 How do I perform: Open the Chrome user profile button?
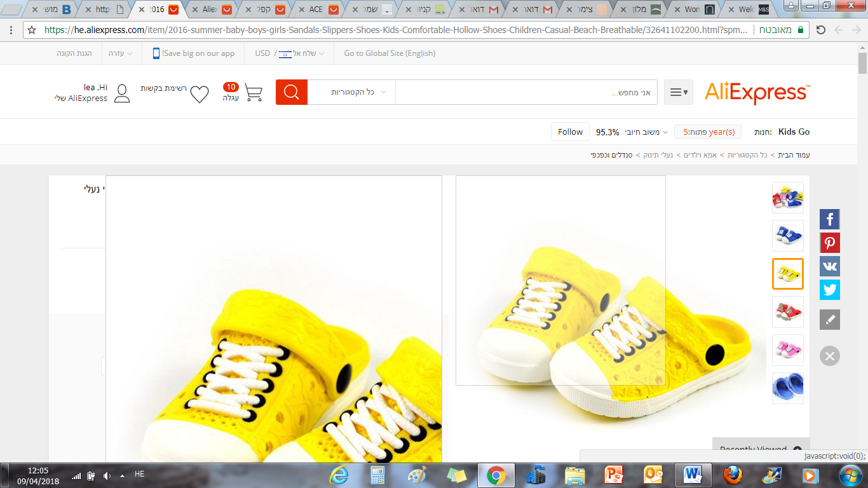791,6
